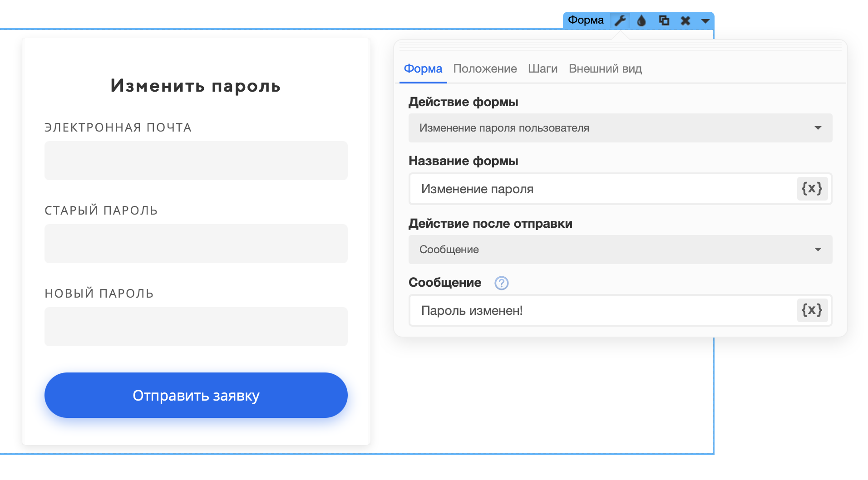Open the Шаги tab

[x=542, y=69]
